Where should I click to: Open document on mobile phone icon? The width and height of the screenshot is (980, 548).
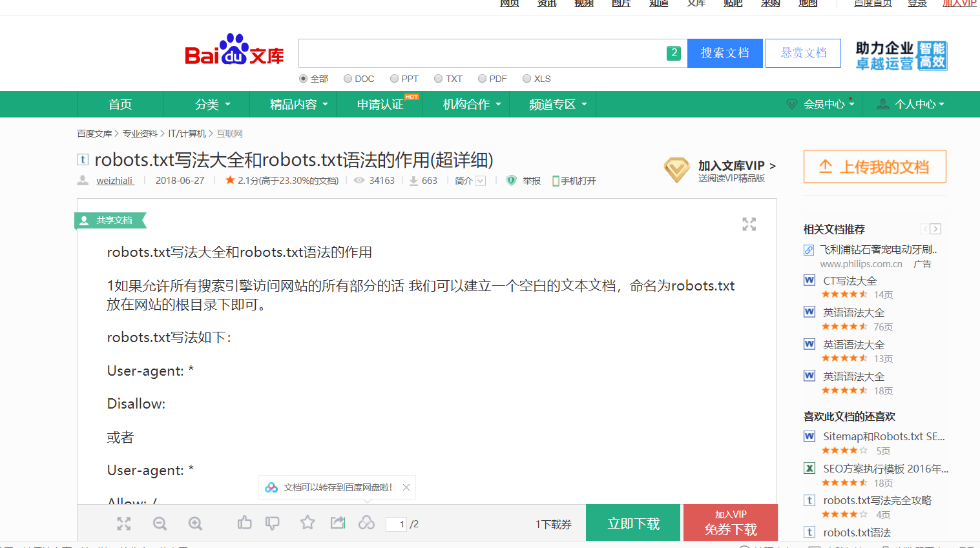556,181
